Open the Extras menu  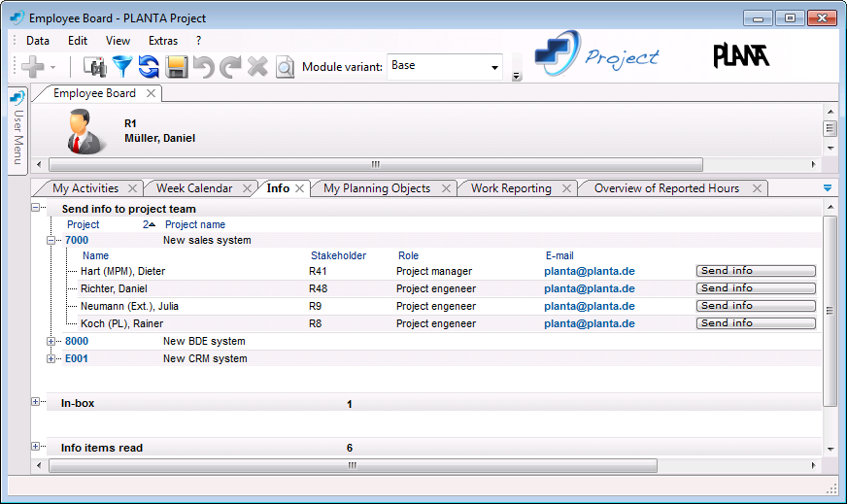(x=163, y=41)
